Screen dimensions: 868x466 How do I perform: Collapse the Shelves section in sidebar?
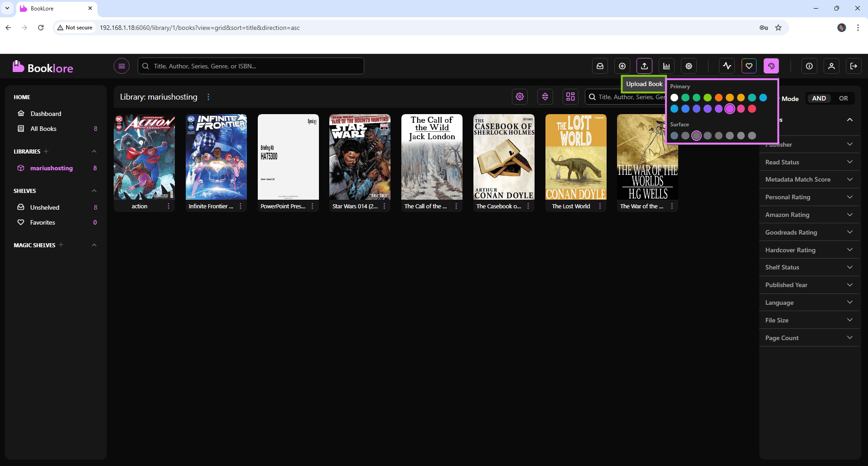94,191
